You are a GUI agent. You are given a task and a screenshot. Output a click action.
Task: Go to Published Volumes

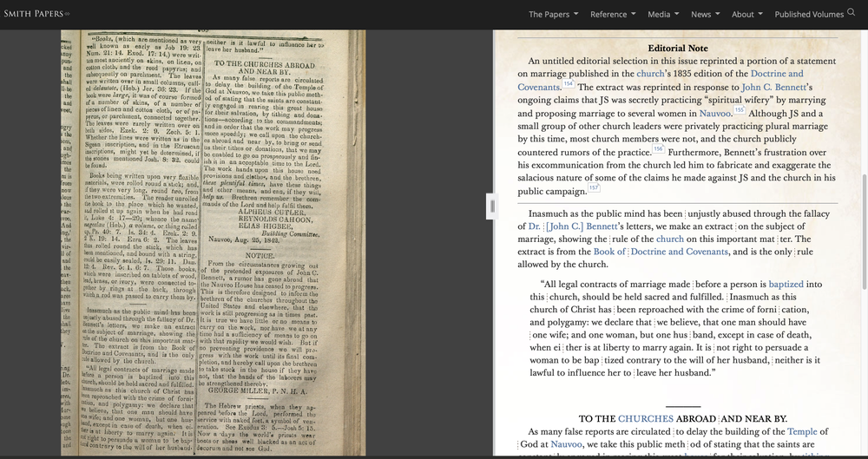[809, 15]
